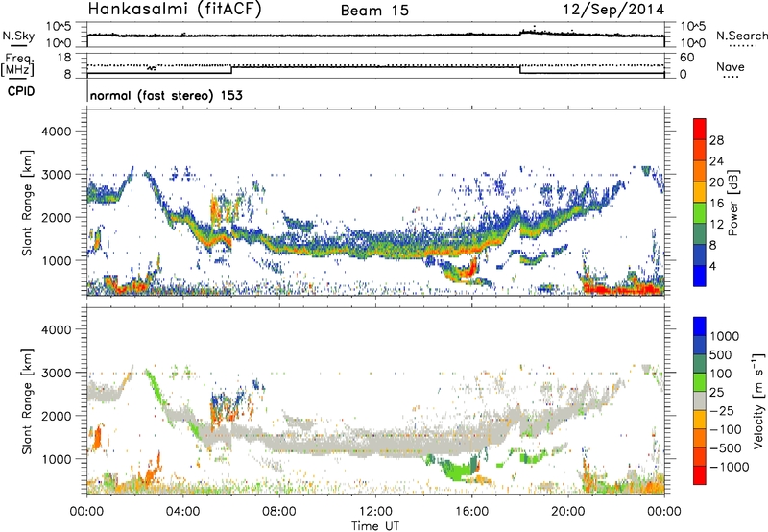Select the "Time UT" axis label

[375, 525]
